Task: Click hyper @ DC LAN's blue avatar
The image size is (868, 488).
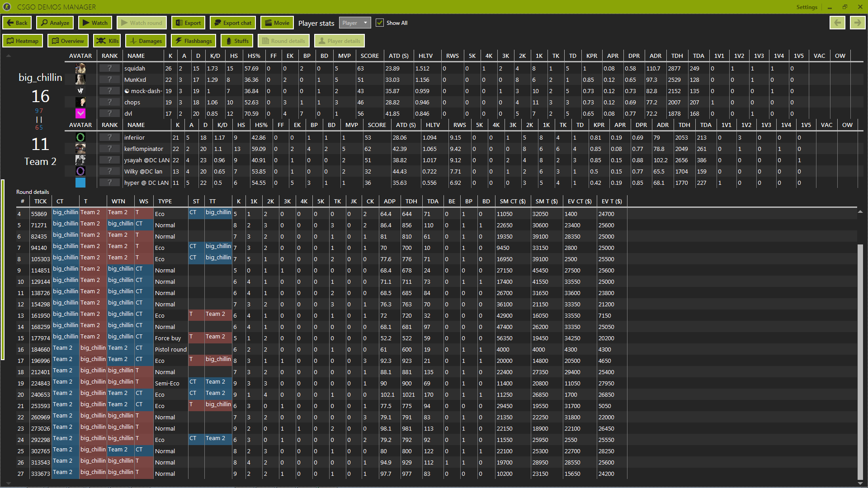Action: pyautogui.click(x=80, y=183)
